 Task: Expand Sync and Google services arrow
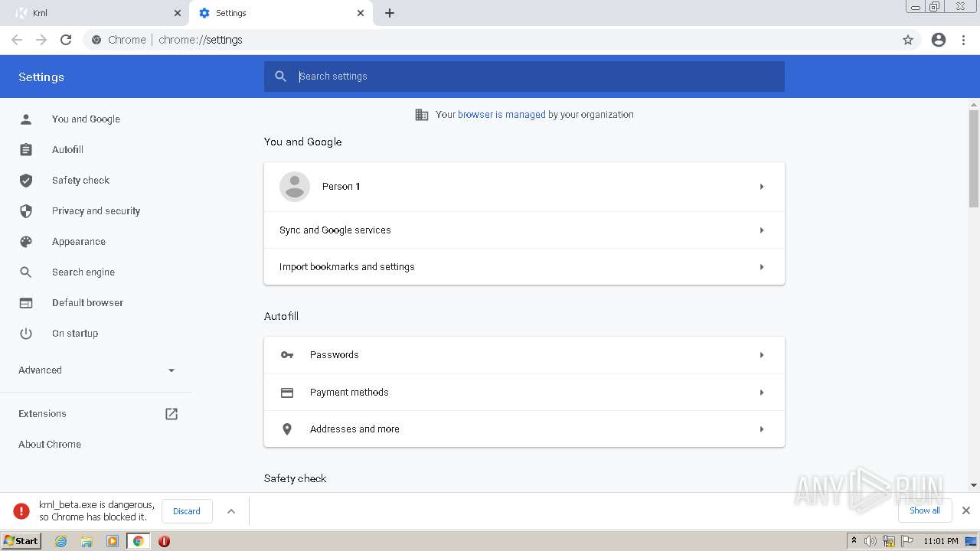762,230
